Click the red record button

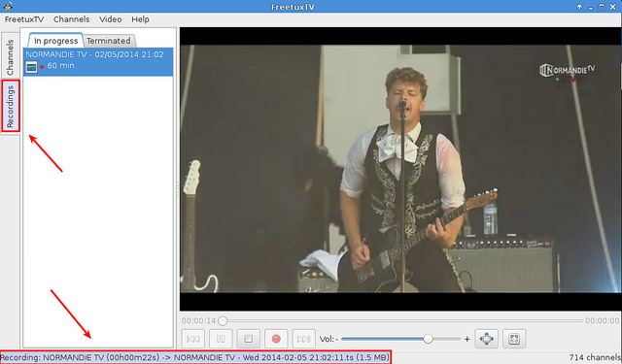click(276, 339)
